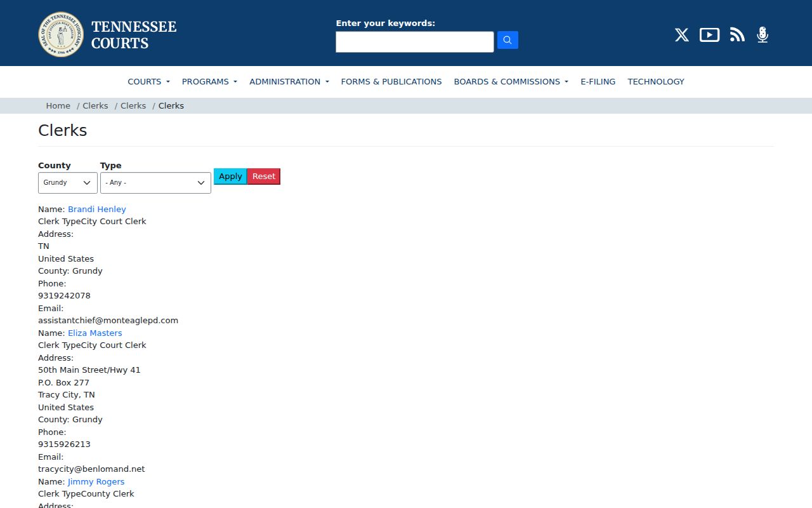Open the Type dropdown showing Any
Viewport: 812px width, 508px height.
(155, 183)
